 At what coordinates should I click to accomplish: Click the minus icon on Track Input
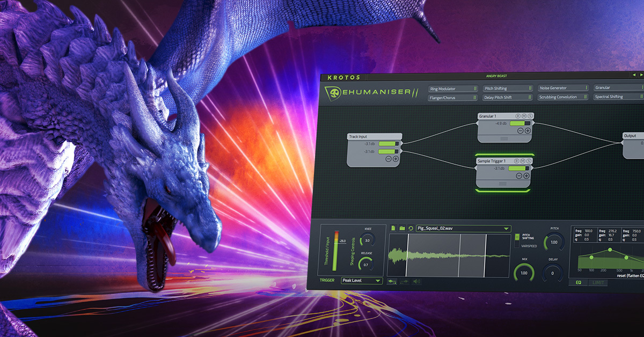tap(389, 159)
